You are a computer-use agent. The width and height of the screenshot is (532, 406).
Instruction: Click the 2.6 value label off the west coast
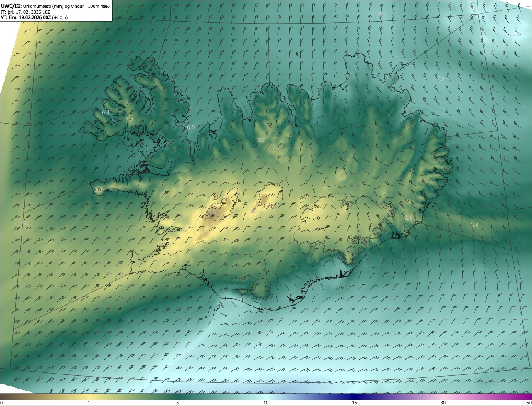[x=24, y=223]
